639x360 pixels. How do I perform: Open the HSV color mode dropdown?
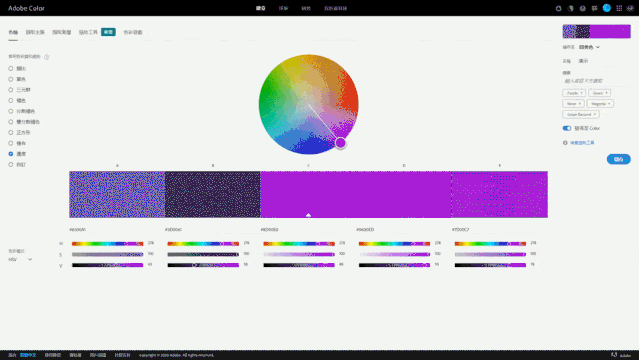click(20, 259)
